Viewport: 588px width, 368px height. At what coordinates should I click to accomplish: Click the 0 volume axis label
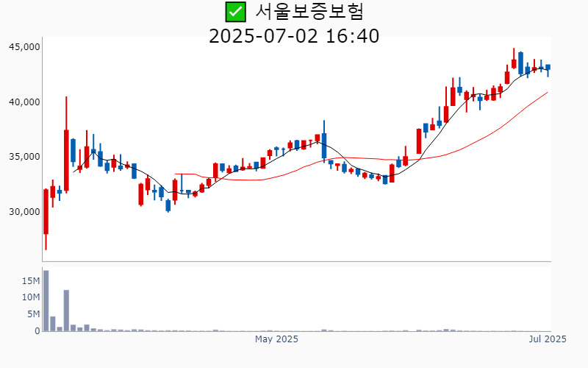pyautogui.click(x=37, y=331)
